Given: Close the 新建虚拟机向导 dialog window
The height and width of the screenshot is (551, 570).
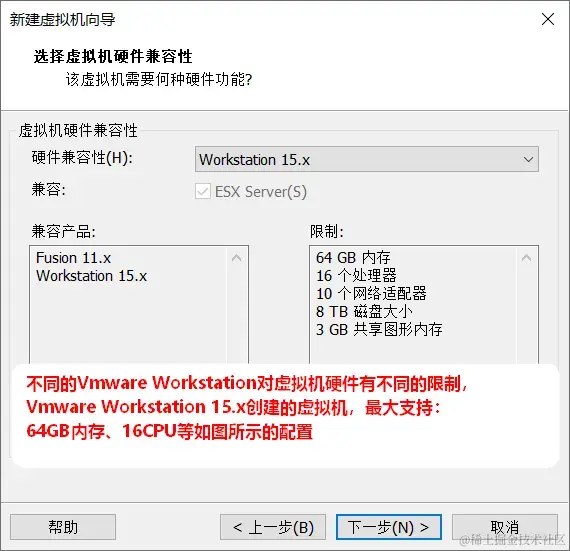Looking at the screenshot, I should (547, 19).
